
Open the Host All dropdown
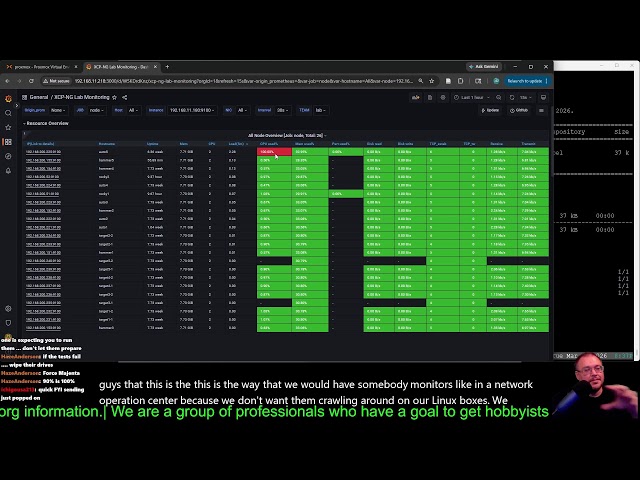click(133, 110)
